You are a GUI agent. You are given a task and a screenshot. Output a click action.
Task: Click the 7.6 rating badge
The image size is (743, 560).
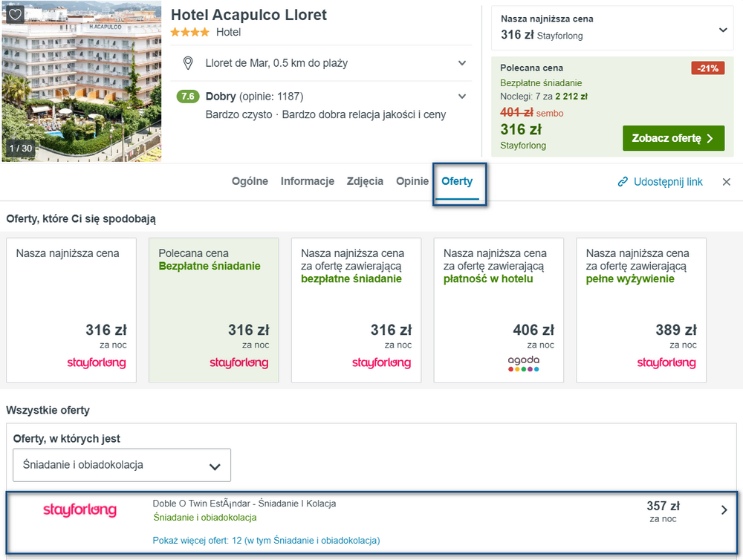(x=188, y=96)
